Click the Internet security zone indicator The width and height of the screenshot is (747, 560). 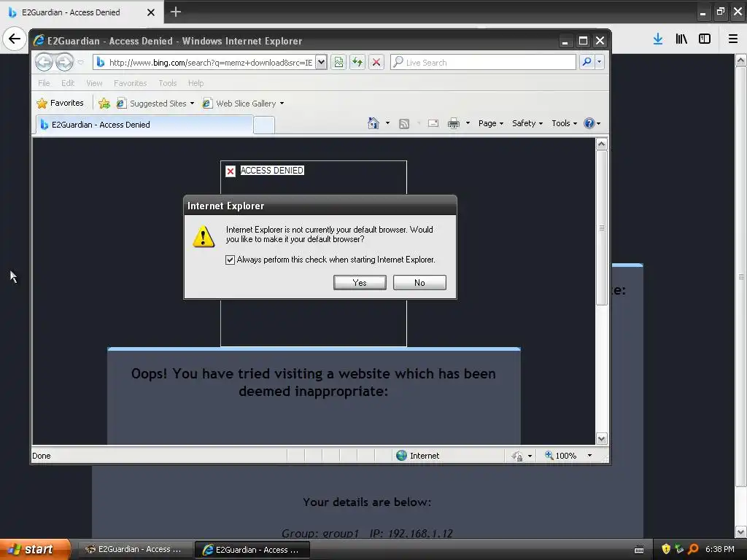417,456
